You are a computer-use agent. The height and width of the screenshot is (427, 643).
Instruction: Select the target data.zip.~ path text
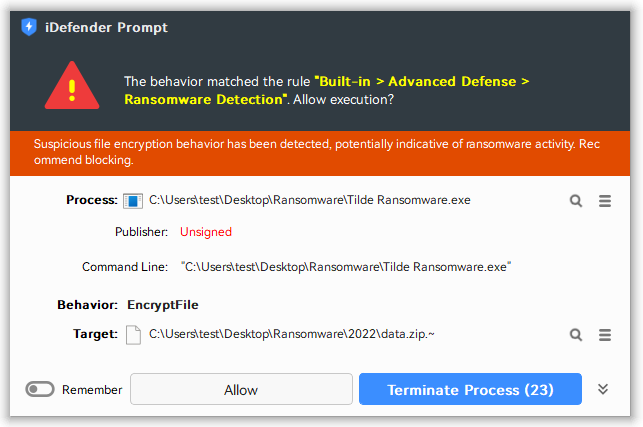coord(292,334)
